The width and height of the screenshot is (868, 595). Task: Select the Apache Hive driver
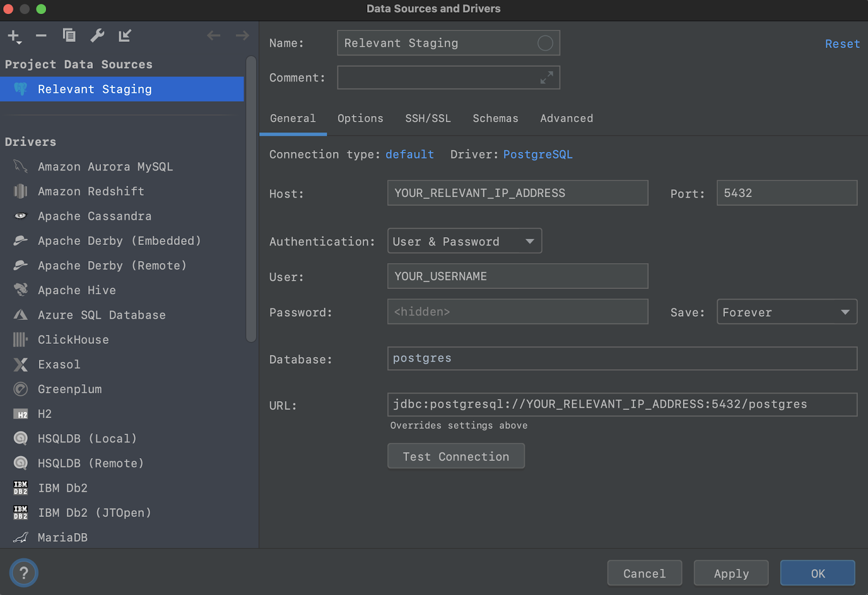(x=122, y=290)
